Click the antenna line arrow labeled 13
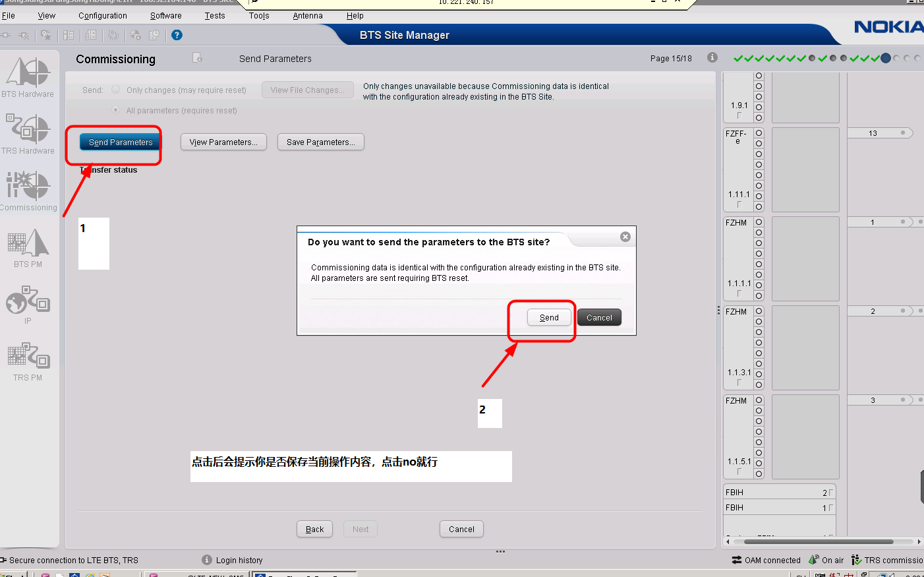This screenshot has width=924, height=577. point(880,133)
